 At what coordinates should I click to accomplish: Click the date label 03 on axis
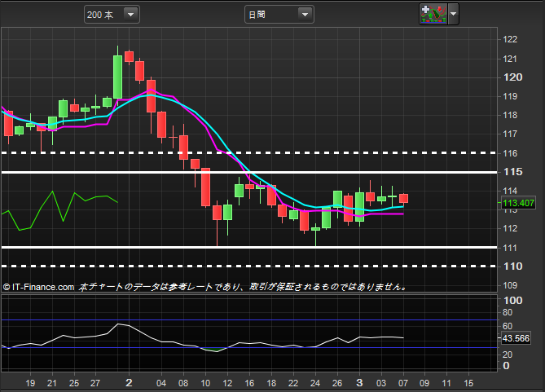pos(381,383)
